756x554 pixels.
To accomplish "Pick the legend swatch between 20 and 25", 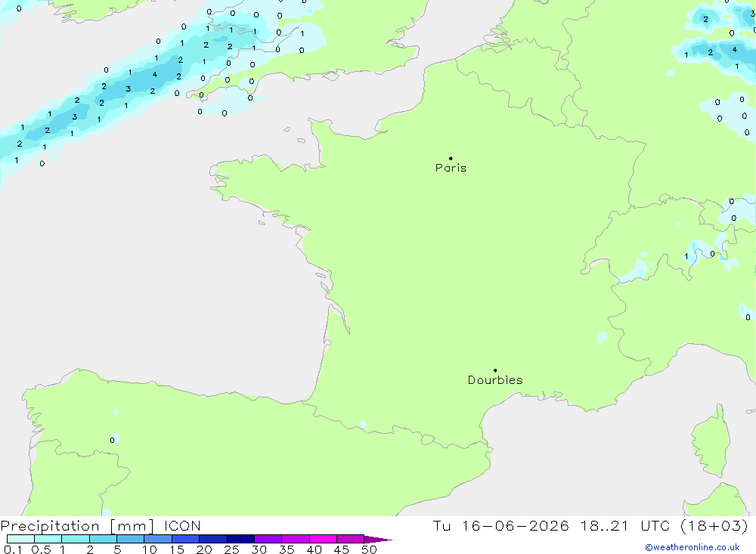I will pos(213,539).
